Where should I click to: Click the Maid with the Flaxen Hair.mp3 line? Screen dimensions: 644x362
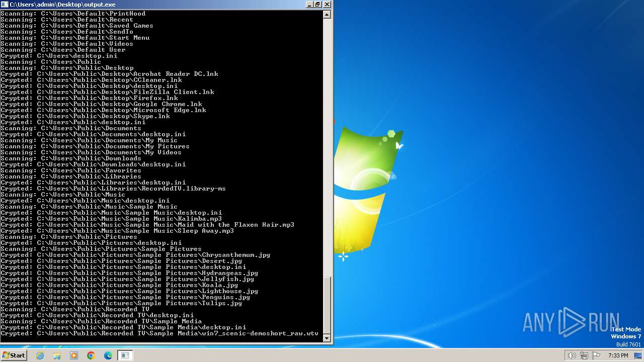point(147,225)
